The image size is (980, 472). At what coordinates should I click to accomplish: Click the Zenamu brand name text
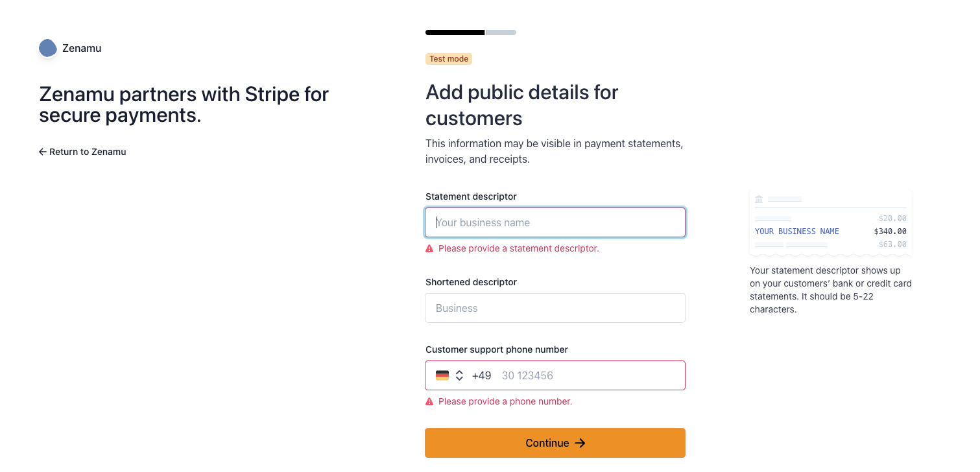tap(82, 48)
